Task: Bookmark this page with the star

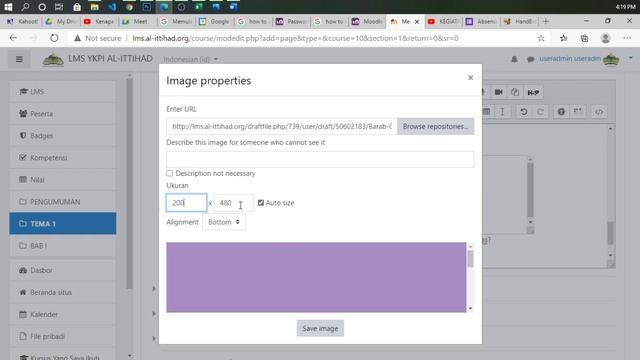Action: tap(541, 38)
